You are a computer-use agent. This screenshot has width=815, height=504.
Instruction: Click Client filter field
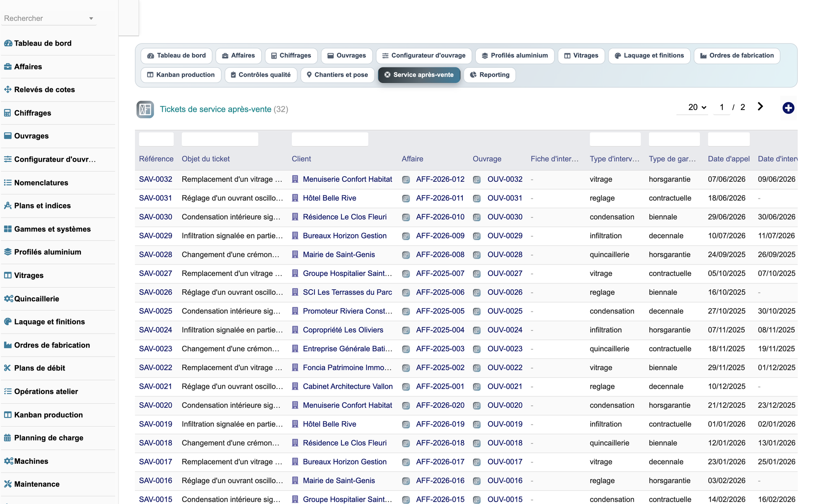pyautogui.click(x=330, y=139)
